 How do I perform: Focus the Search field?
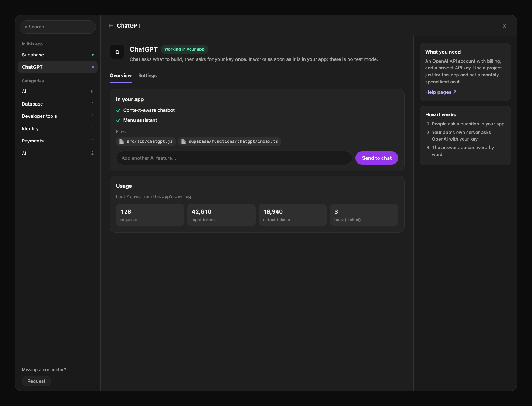(x=58, y=27)
